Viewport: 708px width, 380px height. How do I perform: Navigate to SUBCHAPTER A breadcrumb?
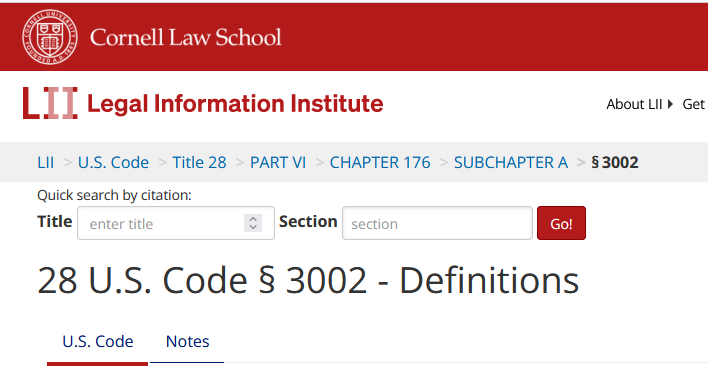511,162
